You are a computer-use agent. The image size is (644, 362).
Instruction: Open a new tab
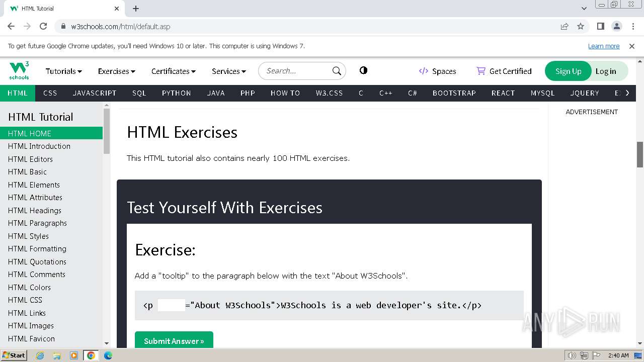[136, 9]
